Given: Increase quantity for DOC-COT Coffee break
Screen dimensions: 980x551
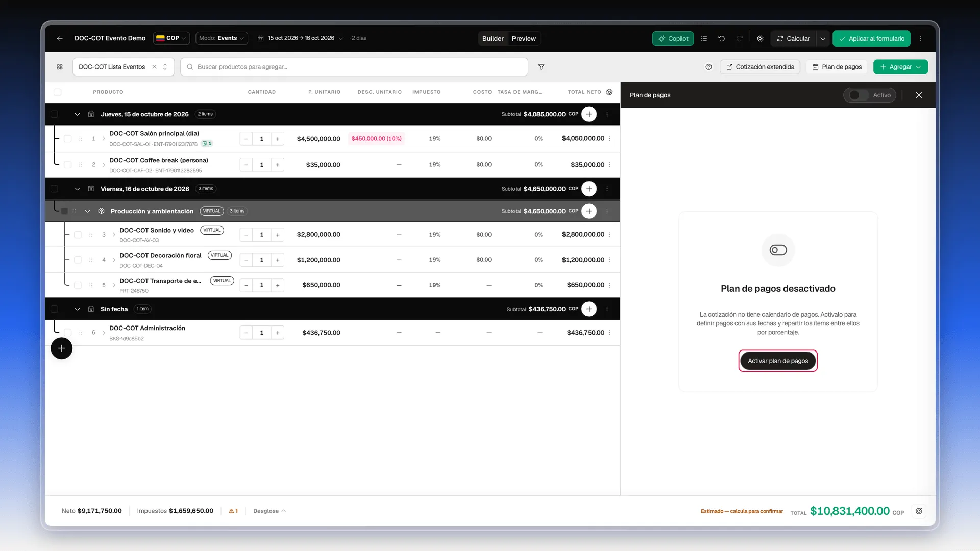Looking at the screenshot, I should [278, 165].
